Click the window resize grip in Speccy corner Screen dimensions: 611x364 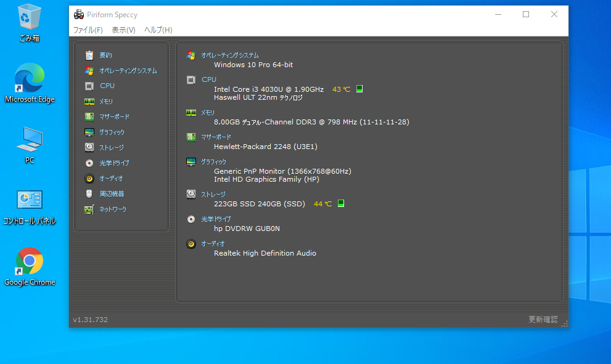(x=564, y=323)
